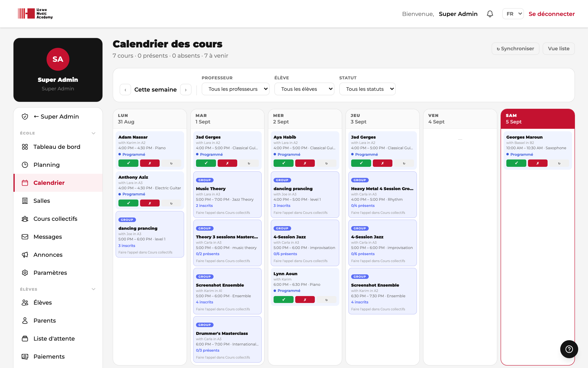Open Annonces in sidebar

[58, 255]
